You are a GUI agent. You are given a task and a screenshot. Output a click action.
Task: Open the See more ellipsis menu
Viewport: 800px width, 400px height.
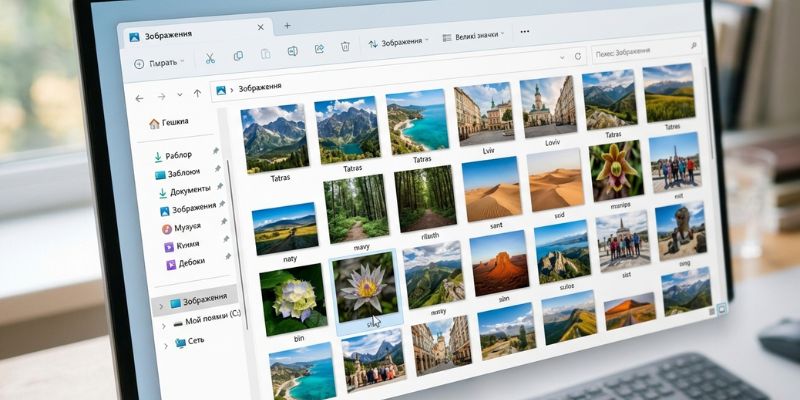tap(524, 32)
